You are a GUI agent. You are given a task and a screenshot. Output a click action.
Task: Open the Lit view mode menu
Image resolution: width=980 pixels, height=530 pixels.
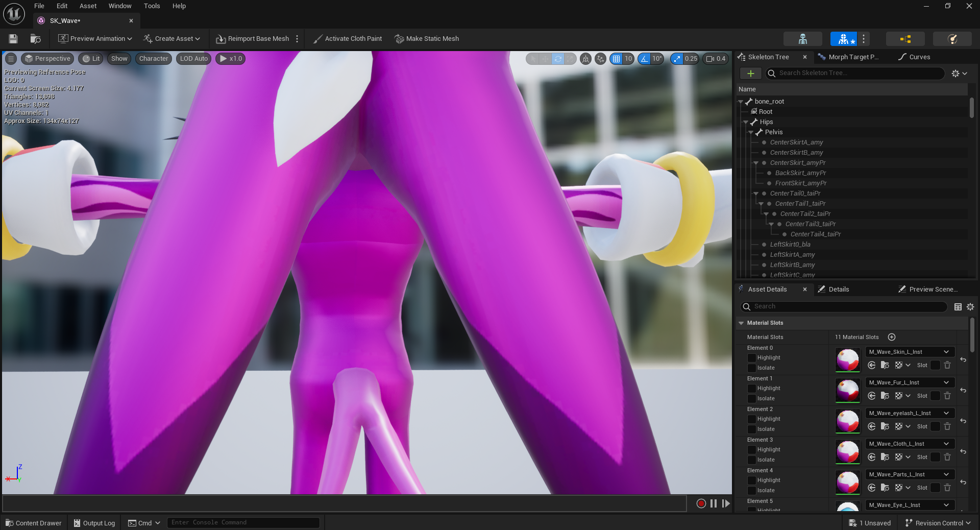tap(91, 59)
